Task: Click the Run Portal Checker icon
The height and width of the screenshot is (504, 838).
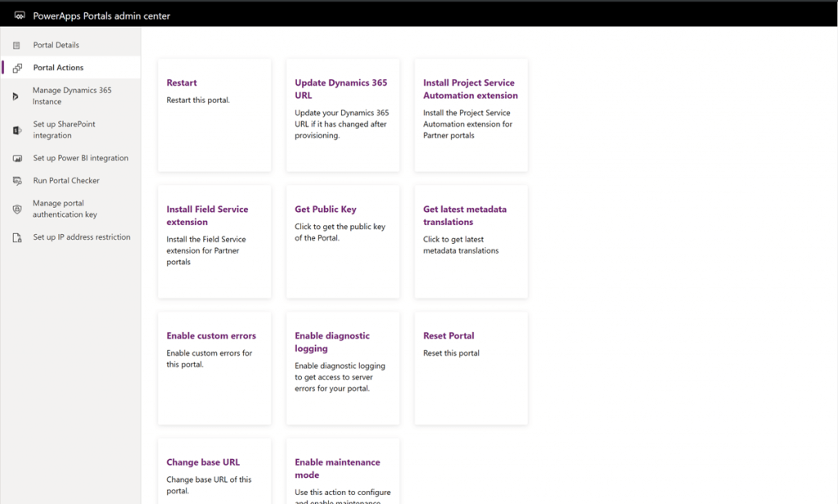Action: [x=16, y=181]
